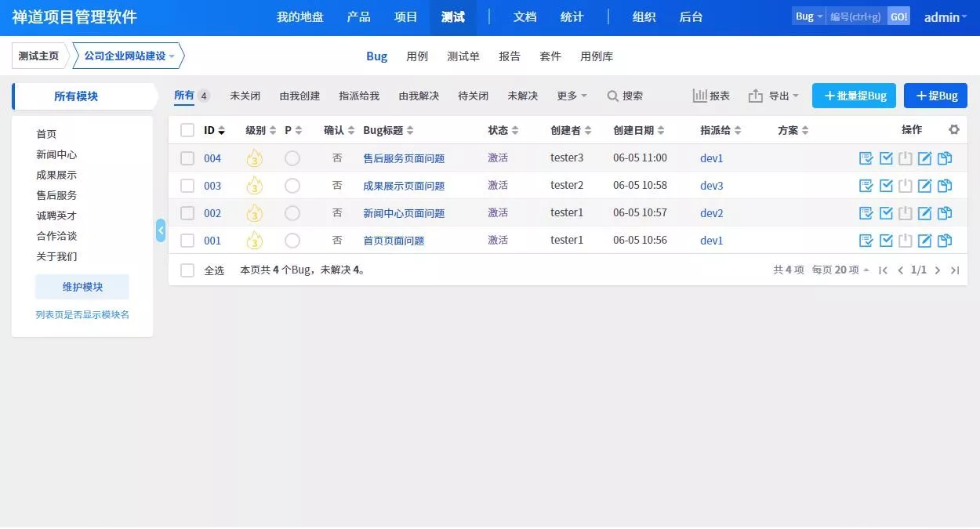
Task: Open the 导出 export dropdown
Action: [x=774, y=96]
